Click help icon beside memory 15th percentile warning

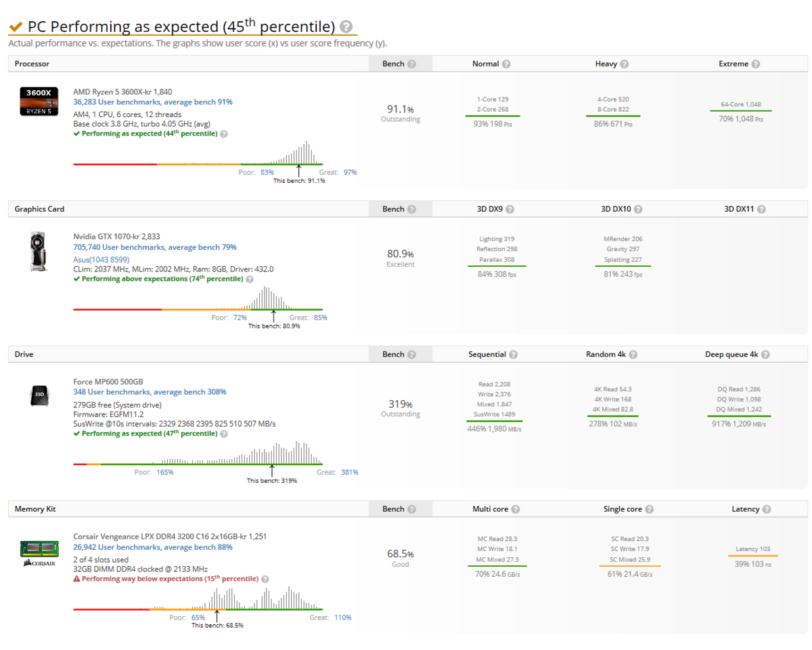[x=265, y=580]
